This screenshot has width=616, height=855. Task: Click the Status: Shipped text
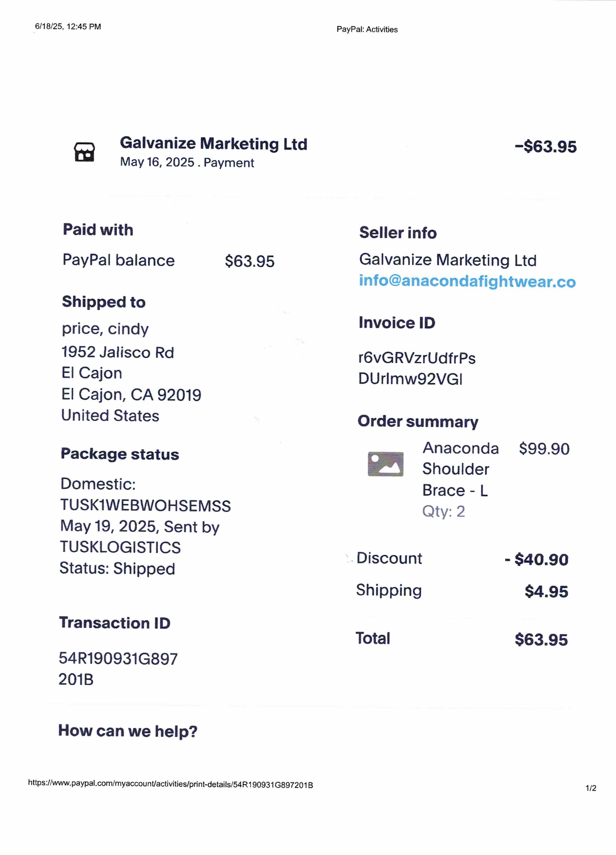(117, 569)
